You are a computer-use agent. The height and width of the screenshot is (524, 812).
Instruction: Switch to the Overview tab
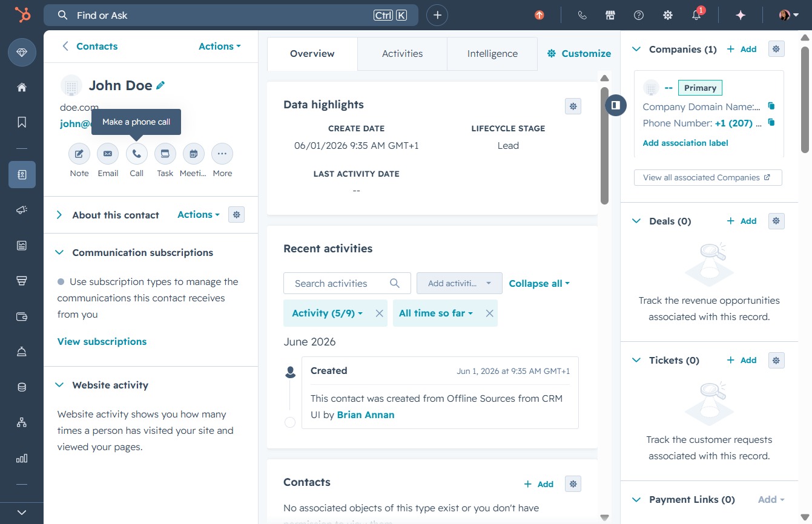pos(312,54)
